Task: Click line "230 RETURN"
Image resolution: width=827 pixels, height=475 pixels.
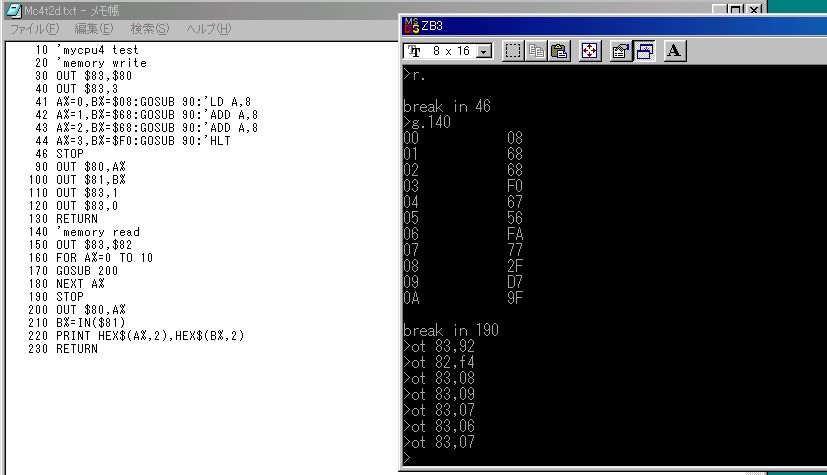Action: point(63,349)
